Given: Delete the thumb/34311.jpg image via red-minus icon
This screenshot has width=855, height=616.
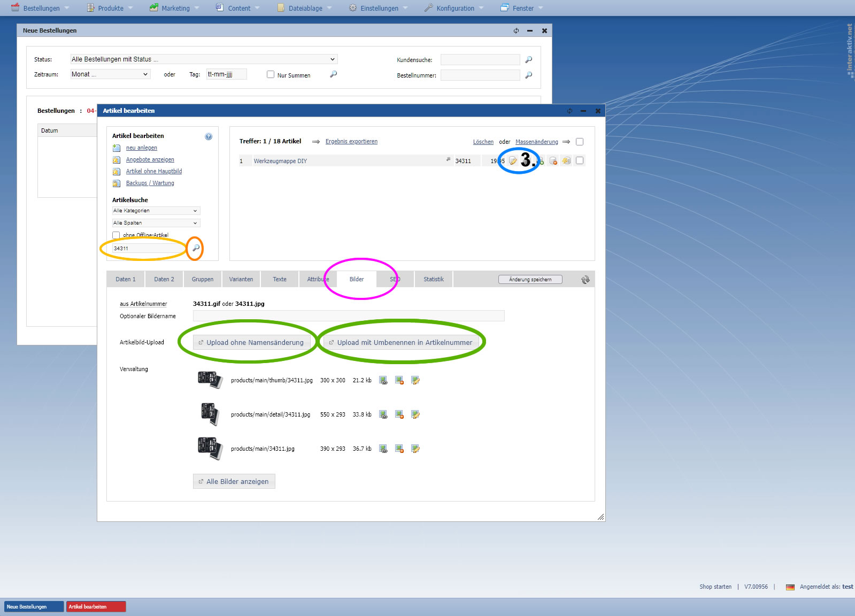Looking at the screenshot, I should coord(399,380).
